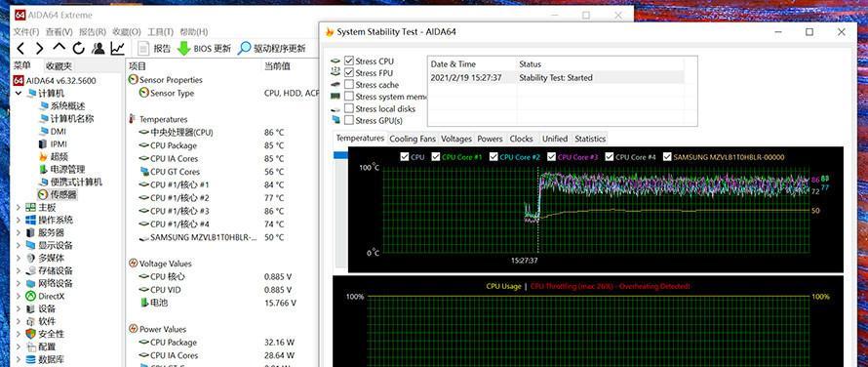The height and width of the screenshot is (367, 868).
Task: Enable the Stress GPU(s) checkbox
Action: click(349, 120)
